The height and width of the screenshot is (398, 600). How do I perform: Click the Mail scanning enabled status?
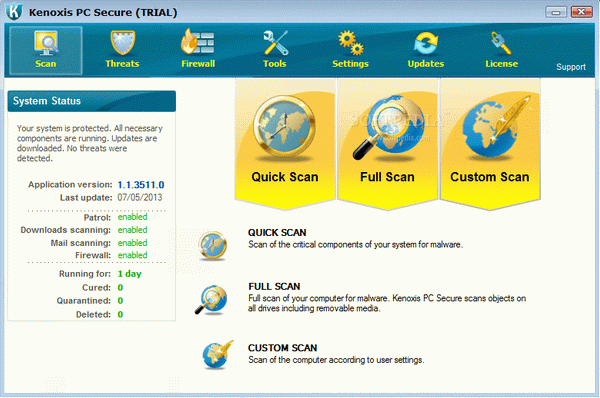coord(132,243)
